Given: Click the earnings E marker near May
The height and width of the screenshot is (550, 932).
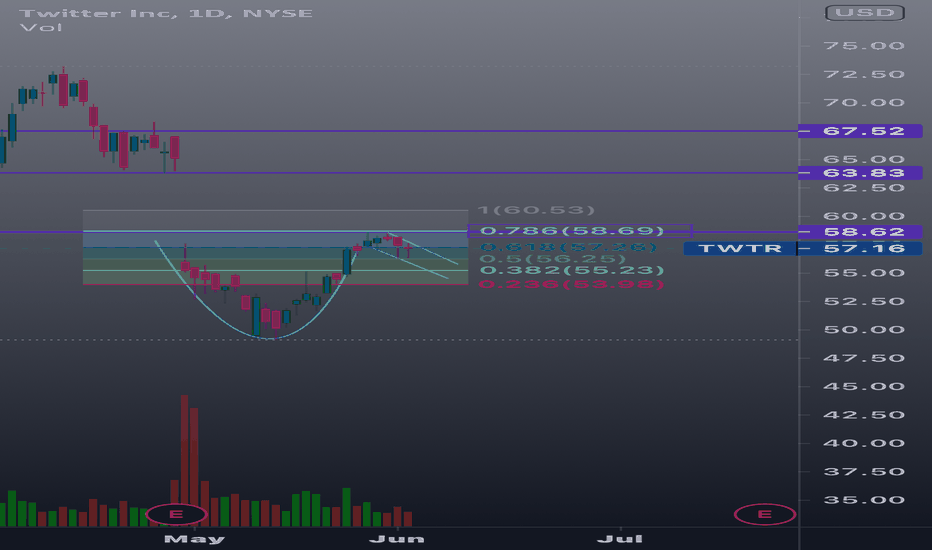Looking at the screenshot, I should (176, 514).
